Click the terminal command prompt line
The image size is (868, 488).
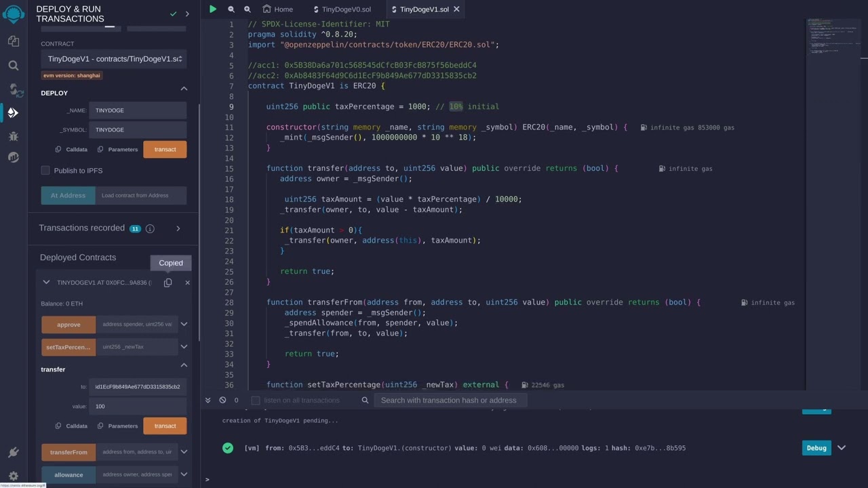point(536,479)
